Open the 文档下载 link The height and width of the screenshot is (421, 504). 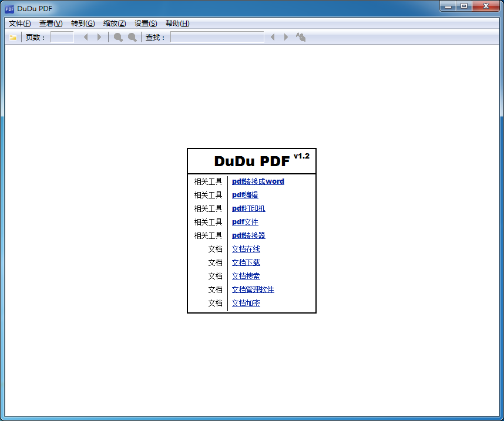246,262
